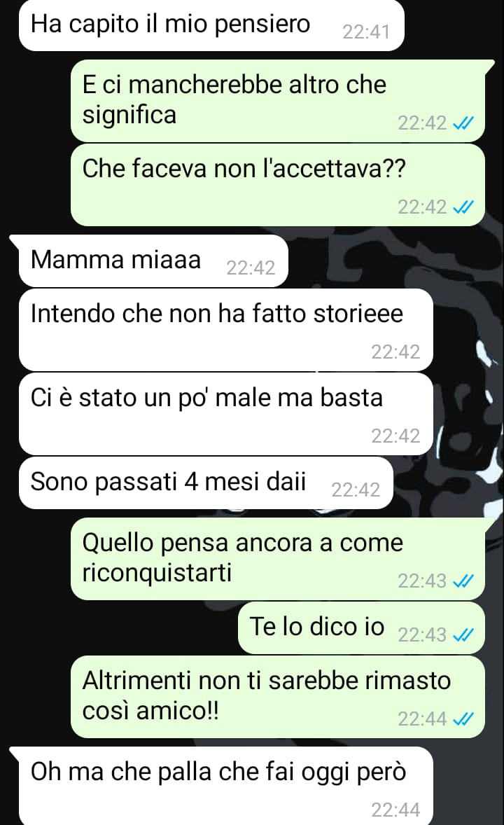Tap the 'Te lo dico io' bubble
The image size is (504, 825).
pyautogui.click(x=361, y=628)
